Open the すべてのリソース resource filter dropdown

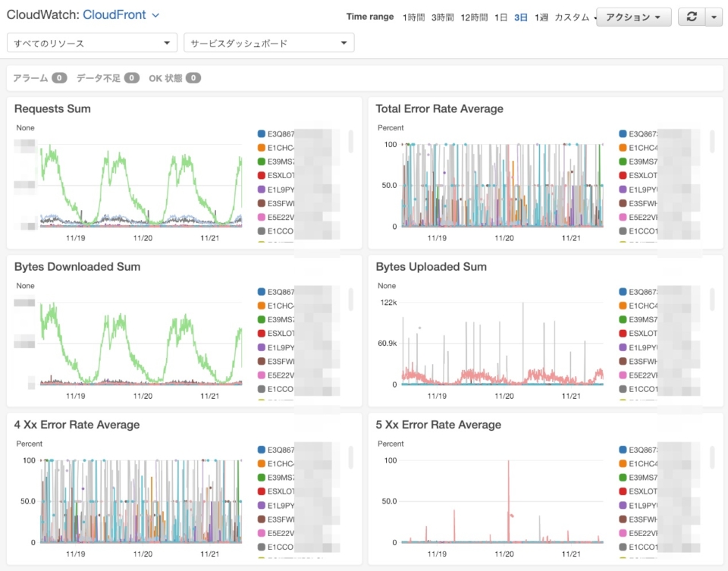91,42
